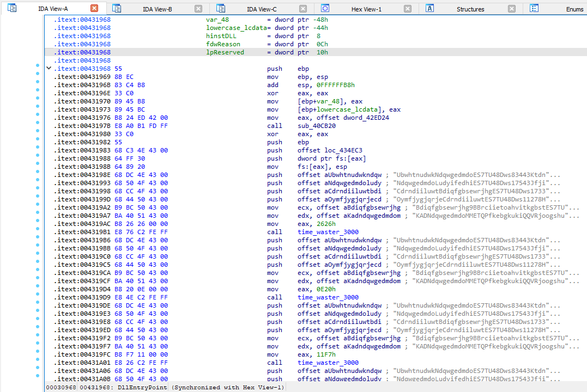This screenshot has height=392, width=587.
Task: Collapse the function at address 00431968
Action: [49, 68]
